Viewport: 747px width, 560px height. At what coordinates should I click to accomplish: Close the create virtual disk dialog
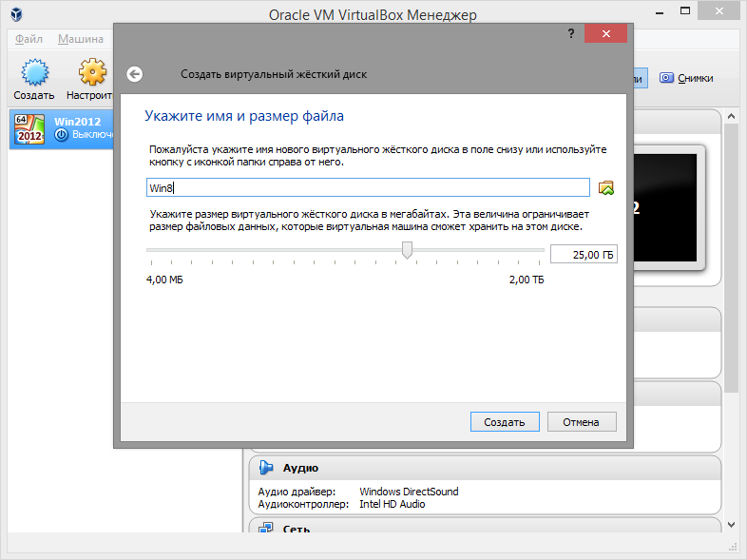pos(606,33)
